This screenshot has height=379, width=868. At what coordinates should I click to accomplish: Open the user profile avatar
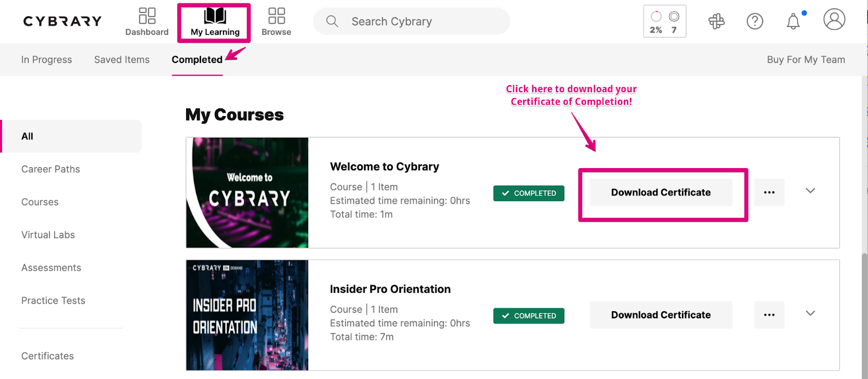point(834,20)
